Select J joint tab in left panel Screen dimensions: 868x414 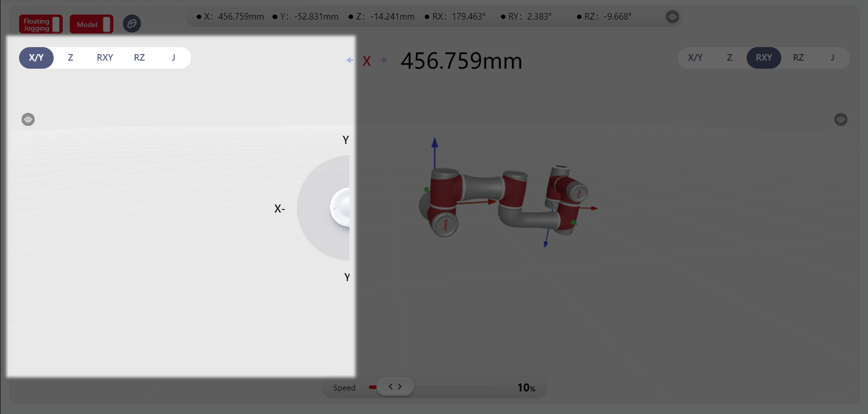(x=173, y=58)
